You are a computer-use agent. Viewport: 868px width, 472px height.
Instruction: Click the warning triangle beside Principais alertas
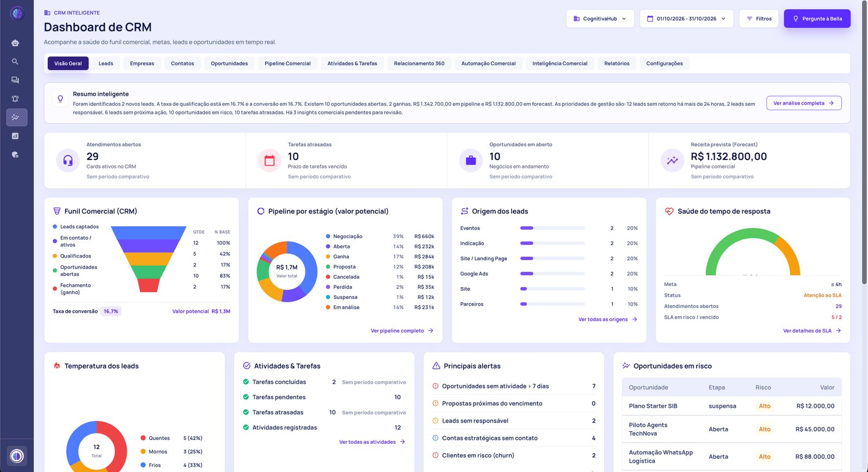(436, 366)
